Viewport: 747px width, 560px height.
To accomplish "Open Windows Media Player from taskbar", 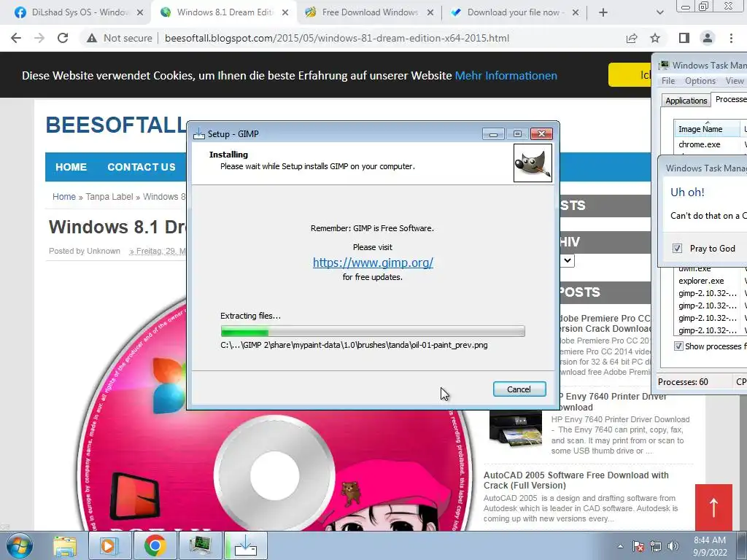I will click(109, 545).
